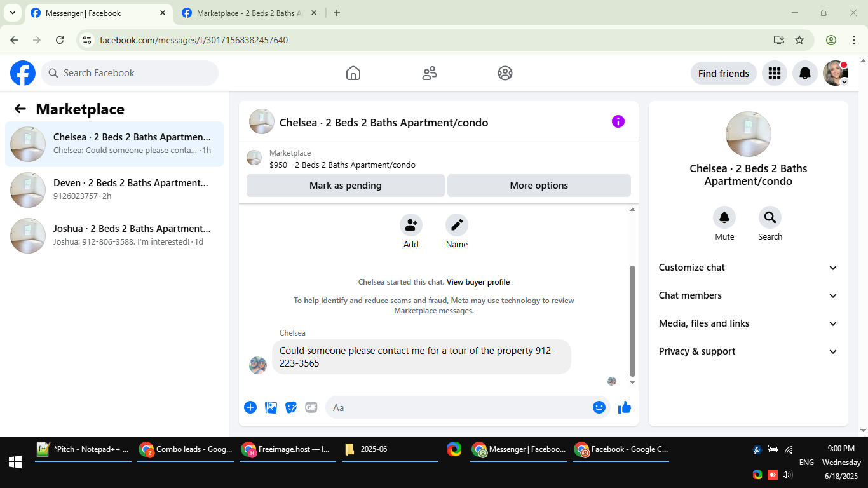Open a new Chrome tab
The width and height of the screenshot is (868, 488).
pyautogui.click(x=337, y=13)
